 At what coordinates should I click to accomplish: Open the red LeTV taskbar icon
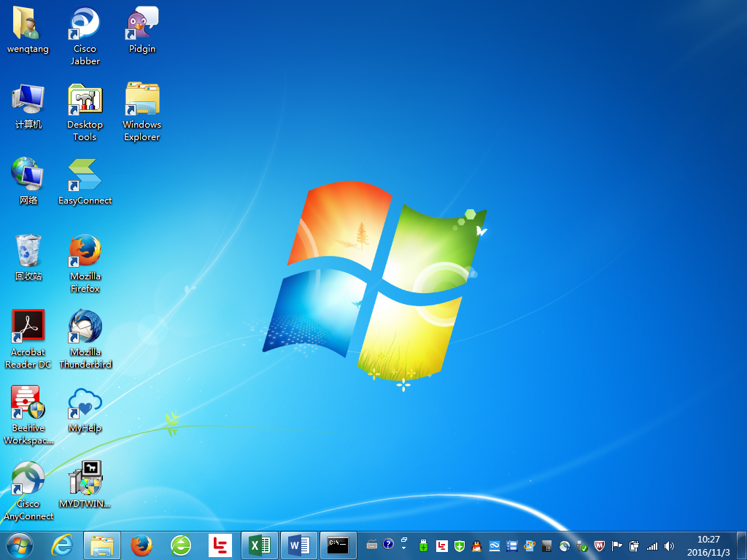[220, 545]
